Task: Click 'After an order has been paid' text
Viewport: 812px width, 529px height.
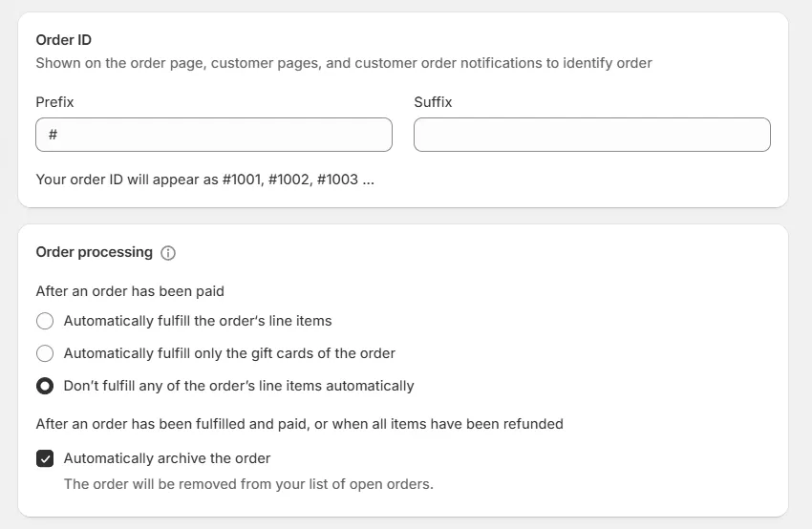Action: [130, 291]
